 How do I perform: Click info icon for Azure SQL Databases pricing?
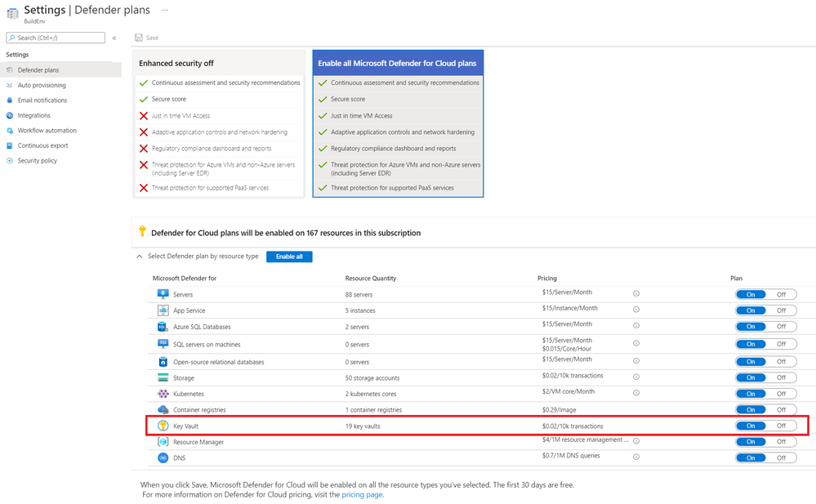pyautogui.click(x=636, y=325)
